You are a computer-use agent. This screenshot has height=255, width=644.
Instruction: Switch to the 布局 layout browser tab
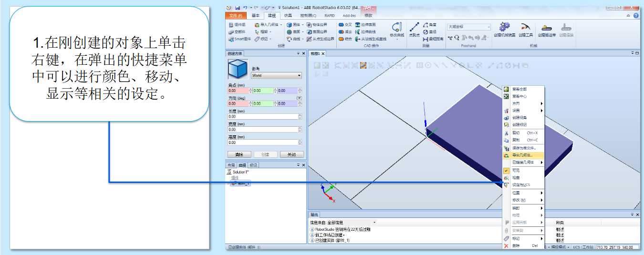231,165
